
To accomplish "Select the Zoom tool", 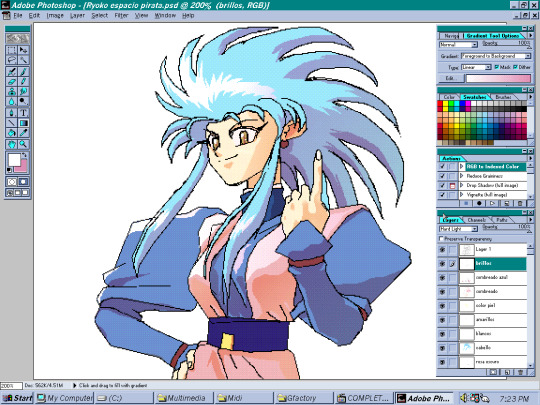I will pyautogui.click(x=23, y=144).
